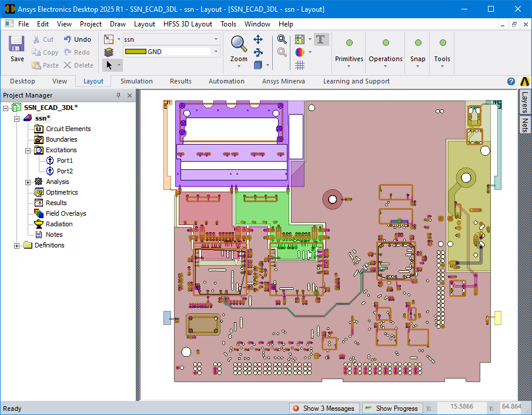The image size is (532, 415).
Task: Open the HFSS 3D Layout menu
Action: coord(188,24)
